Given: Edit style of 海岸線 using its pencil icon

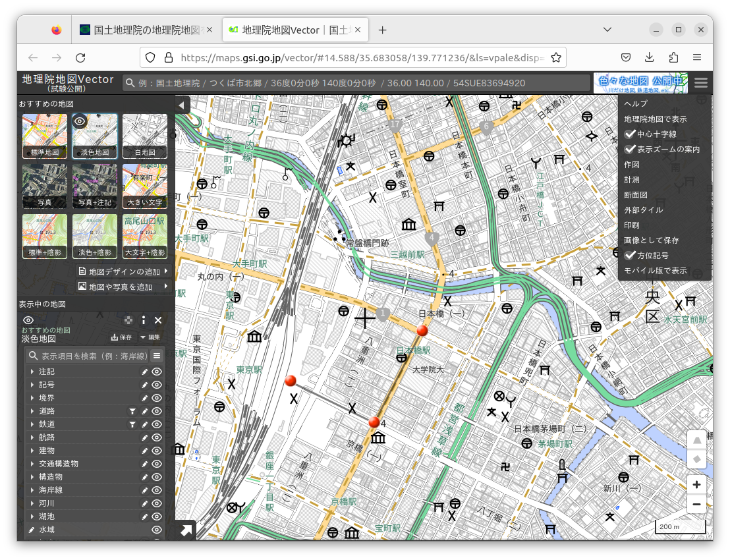Looking at the screenshot, I should (145, 490).
